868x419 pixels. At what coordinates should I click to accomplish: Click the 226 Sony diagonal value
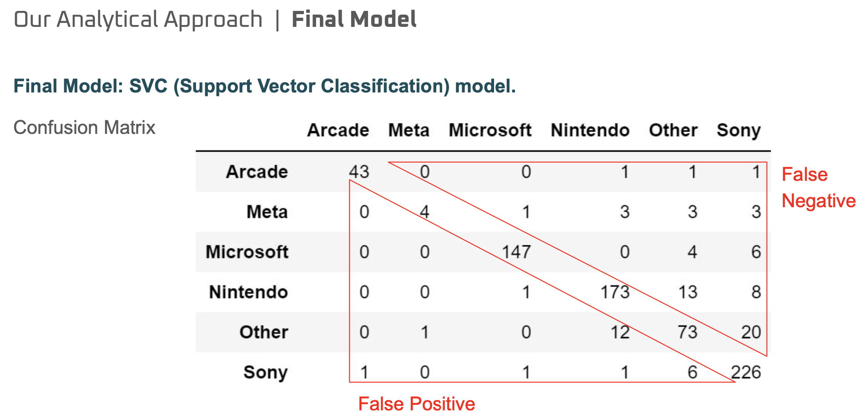pyautogui.click(x=746, y=372)
